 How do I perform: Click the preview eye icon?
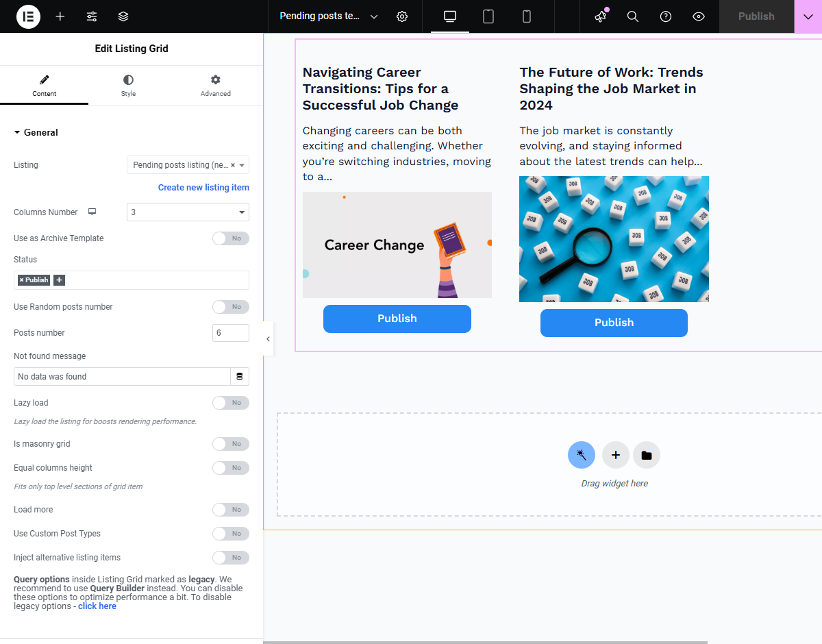pyautogui.click(x=698, y=16)
